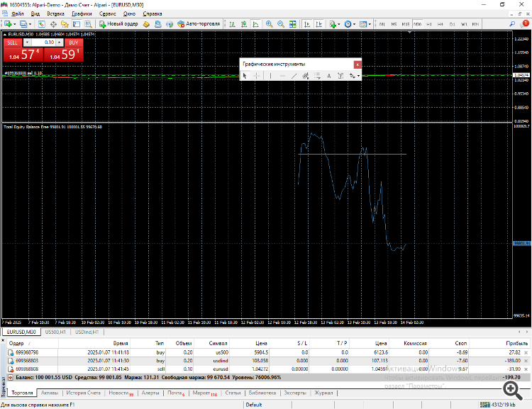Click the Profiles toolbar icon
Image resolution: width=532 pixels, height=409 pixels.
click(x=23, y=24)
